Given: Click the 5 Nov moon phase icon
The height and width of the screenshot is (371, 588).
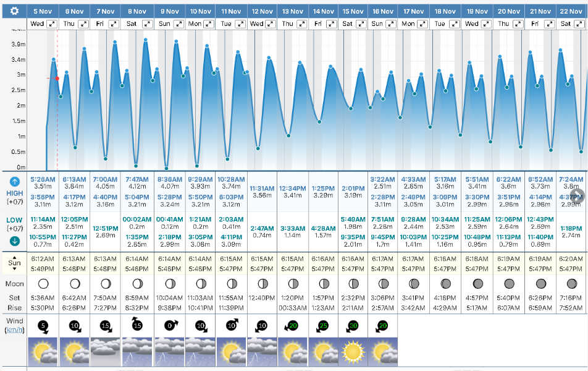Looking at the screenshot, I should pyautogui.click(x=43, y=284).
